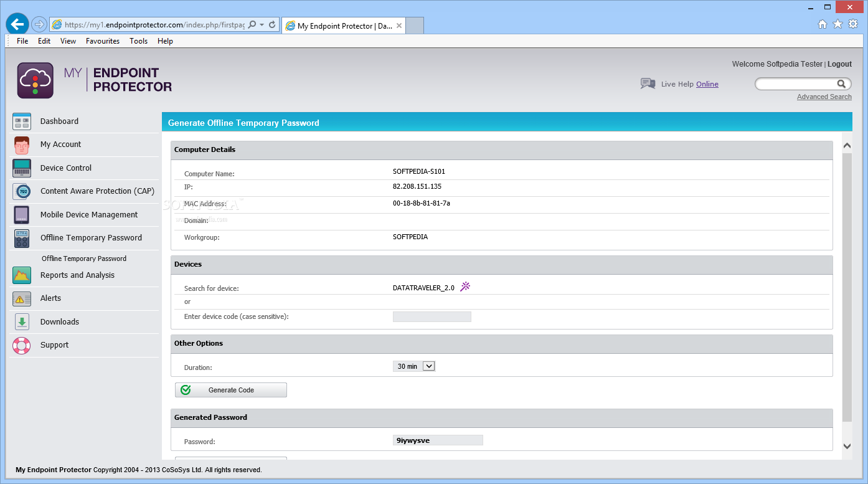Screen dimensions: 868x484
Task: Click the generated password field 9iywysve
Action: (438, 440)
